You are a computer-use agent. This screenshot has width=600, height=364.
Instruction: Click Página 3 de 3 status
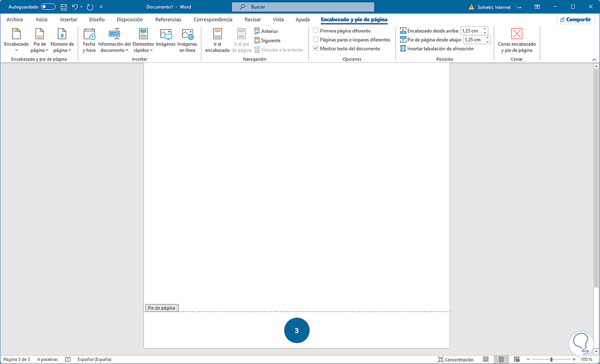tap(16, 359)
